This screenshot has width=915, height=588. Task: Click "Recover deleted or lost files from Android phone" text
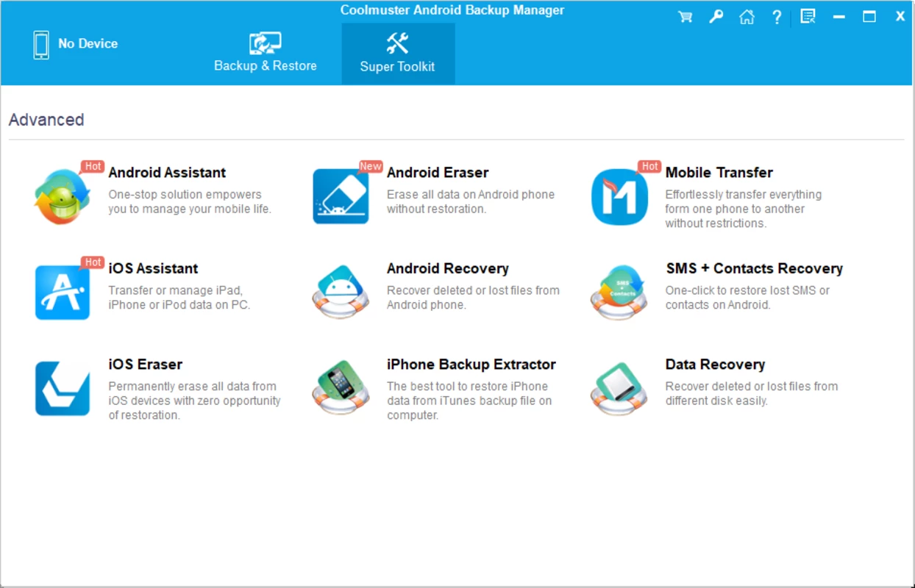(473, 298)
